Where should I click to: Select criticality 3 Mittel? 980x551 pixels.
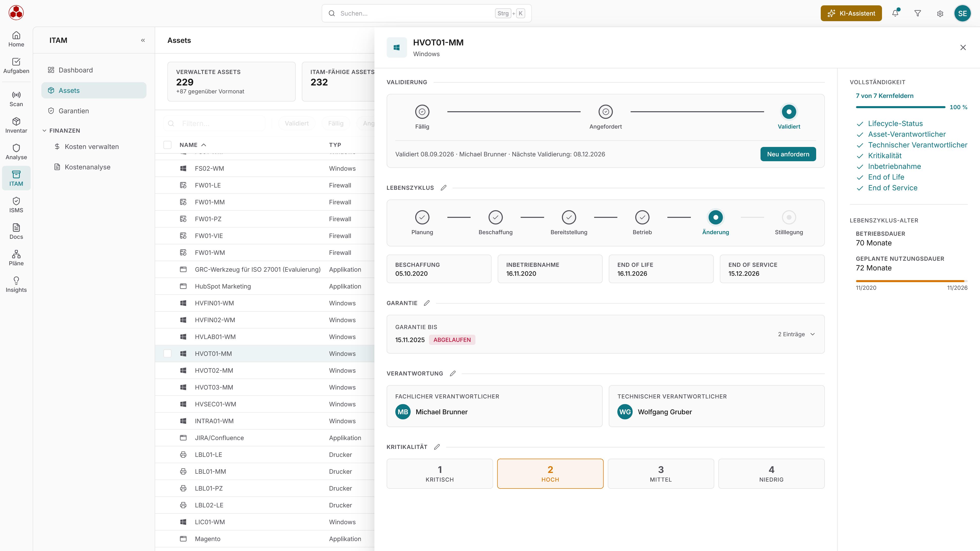pyautogui.click(x=661, y=473)
